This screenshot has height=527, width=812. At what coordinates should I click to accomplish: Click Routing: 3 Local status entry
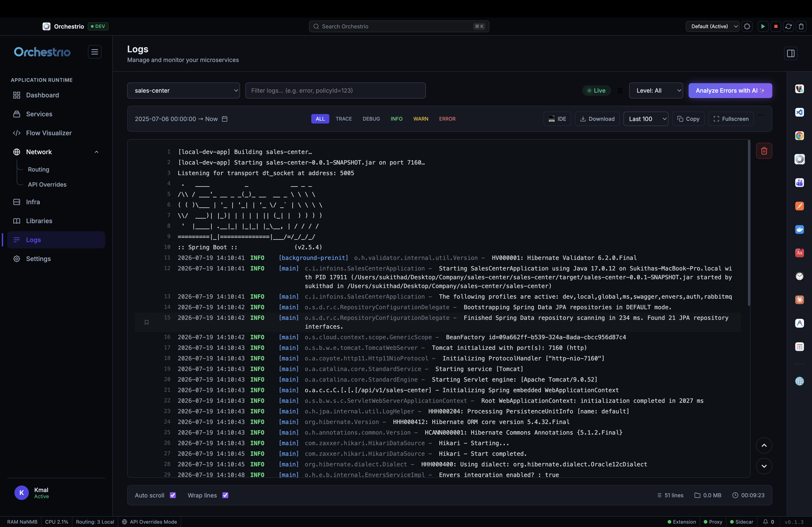pos(95,522)
